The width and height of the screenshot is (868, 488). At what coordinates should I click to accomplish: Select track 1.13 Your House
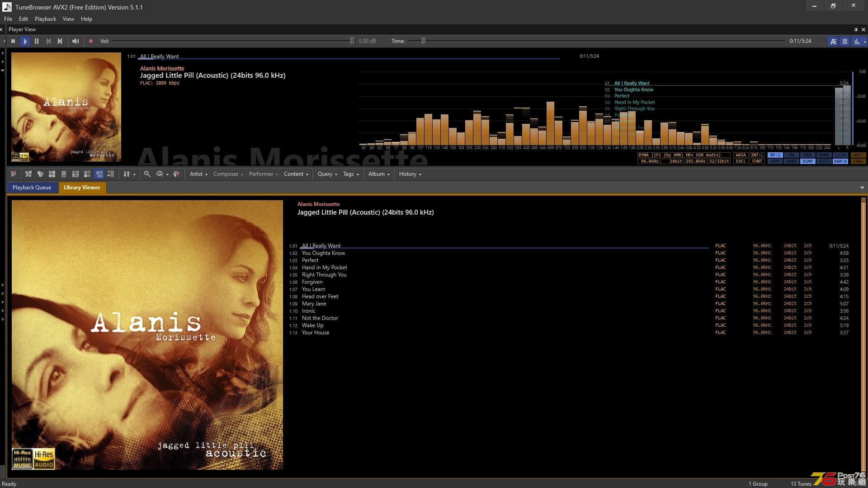(x=569, y=333)
